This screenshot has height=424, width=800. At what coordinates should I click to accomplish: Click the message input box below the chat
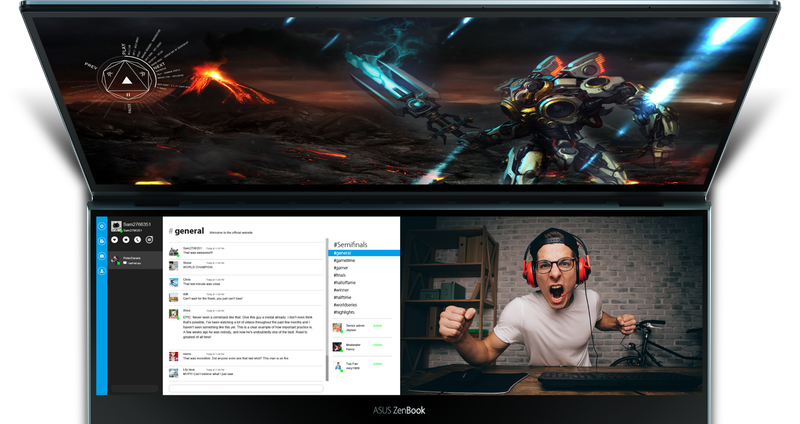point(246,388)
